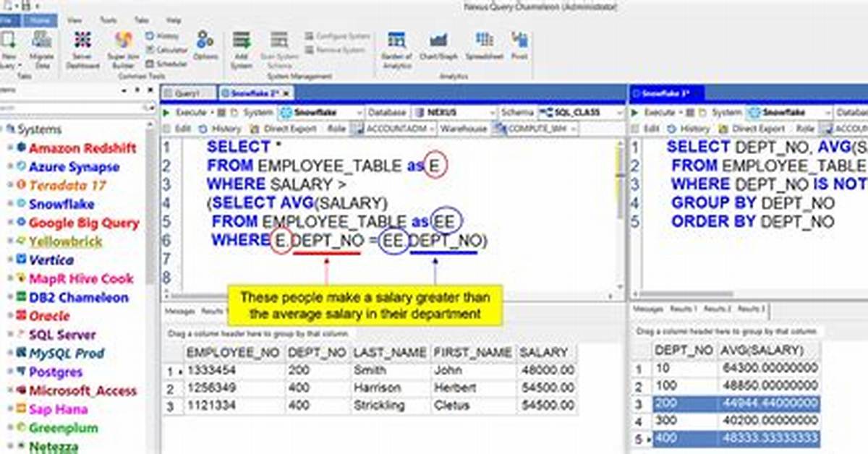The image size is (868, 454).
Task: Expand the Amazon Redshift tree node
Action: pos(9,148)
